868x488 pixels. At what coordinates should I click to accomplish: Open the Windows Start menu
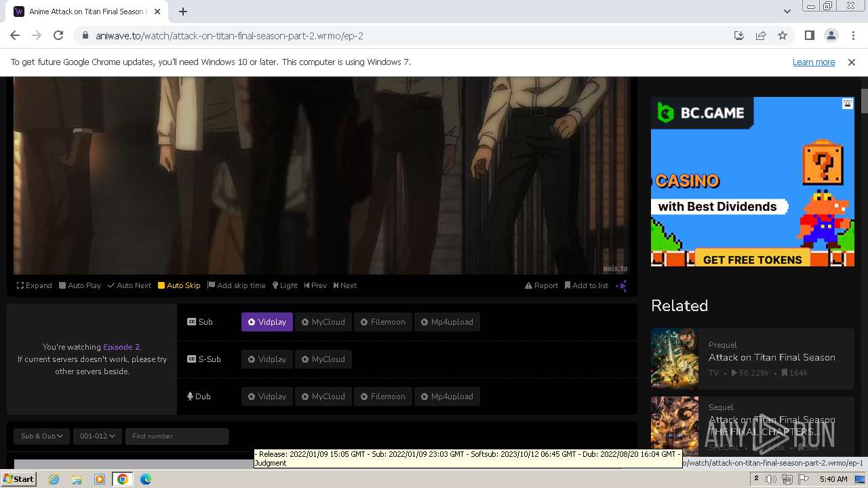(18, 479)
